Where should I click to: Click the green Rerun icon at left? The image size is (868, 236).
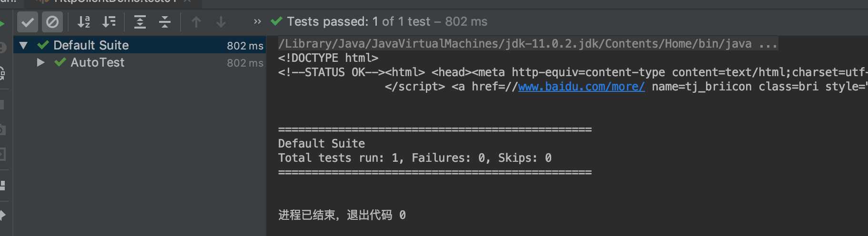coord(2,23)
